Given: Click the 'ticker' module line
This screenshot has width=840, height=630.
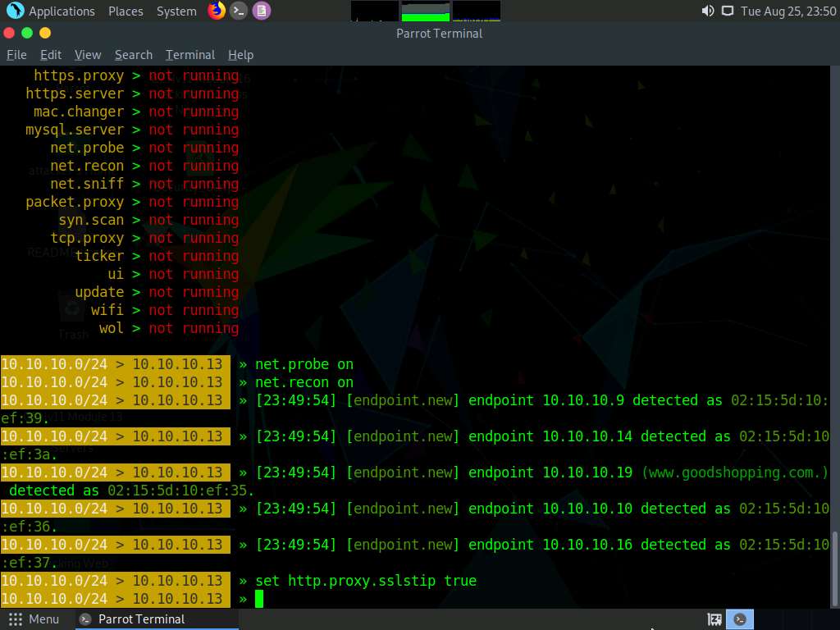Looking at the screenshot, I should pos(157,256).
